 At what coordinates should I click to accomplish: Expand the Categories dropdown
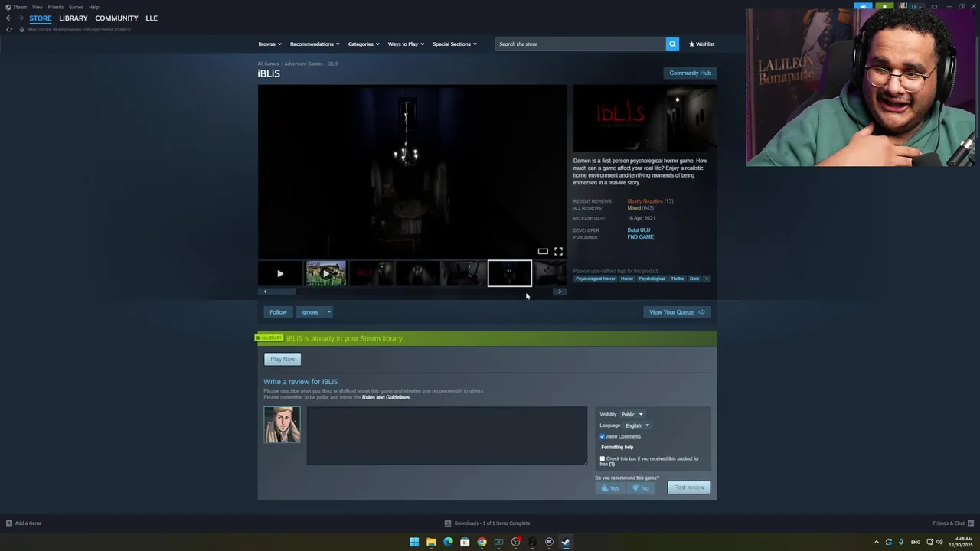click(x=364, y=44)
